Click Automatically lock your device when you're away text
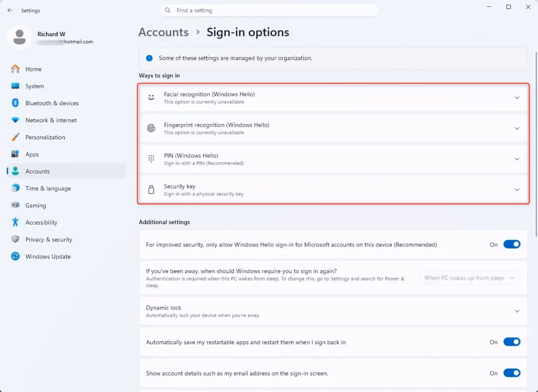Screen dimensions: 538x392 point(202,315)
